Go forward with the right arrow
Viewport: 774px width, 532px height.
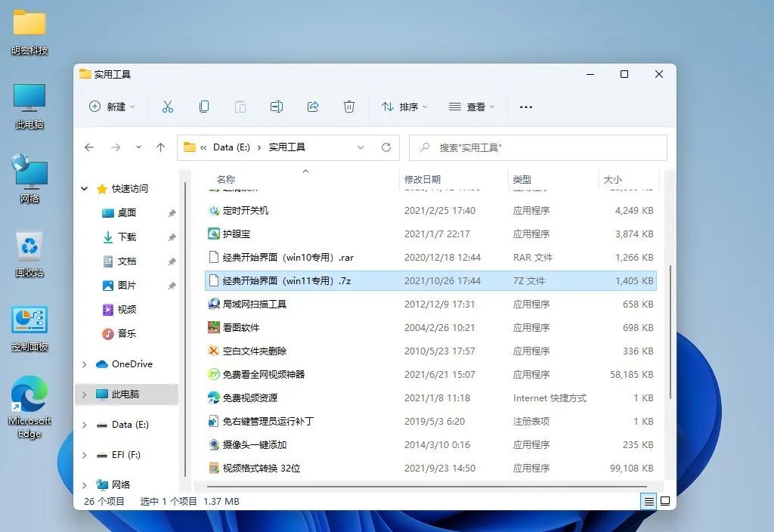coord(116,147)
